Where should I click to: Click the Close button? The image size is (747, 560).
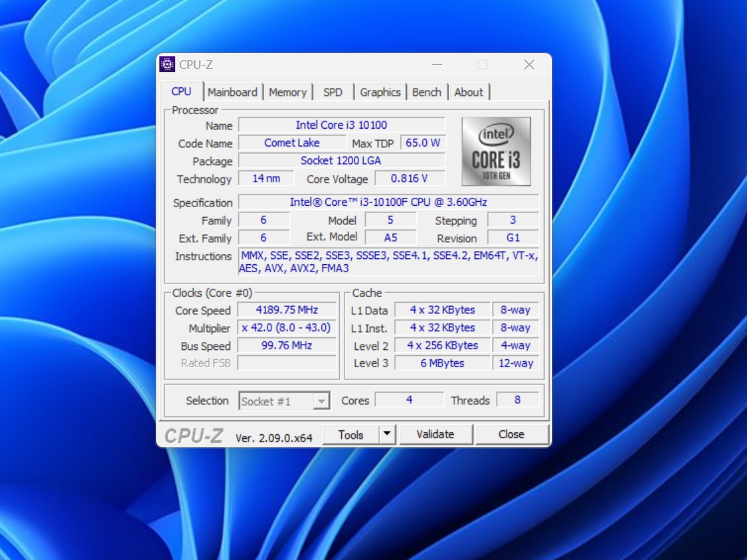[511, 434]
